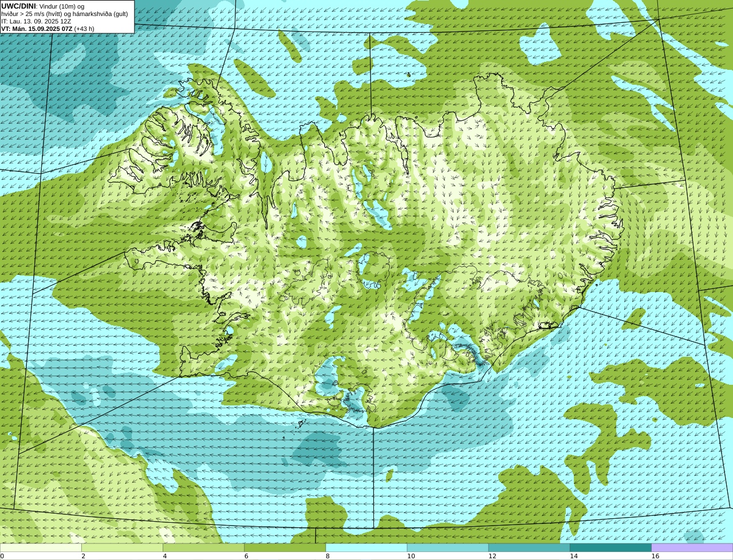Click the legend label "14"
Image resolution: width=733 pixels, height=560 pixels.
574,556
